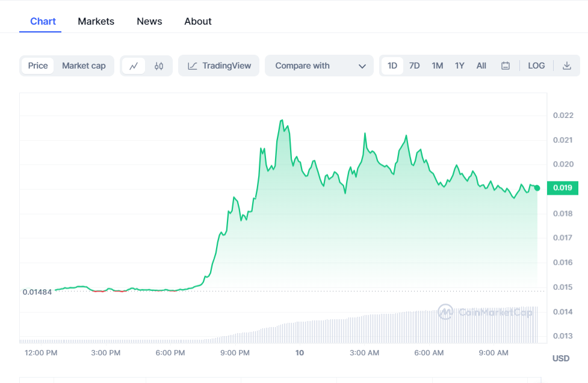The width and height of the screenshot is (588, 383).
Task: Click the CoinMarketCap watermark logo
Action: click(445, 312)
